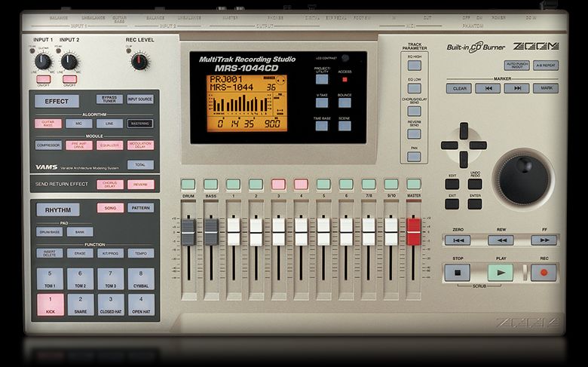
Task: Click the track 5 fader
Action: (x=323, y=232)
